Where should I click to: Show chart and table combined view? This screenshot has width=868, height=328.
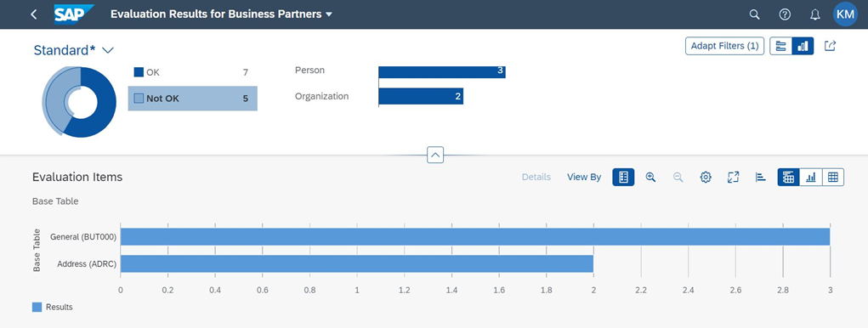[789, 177]
